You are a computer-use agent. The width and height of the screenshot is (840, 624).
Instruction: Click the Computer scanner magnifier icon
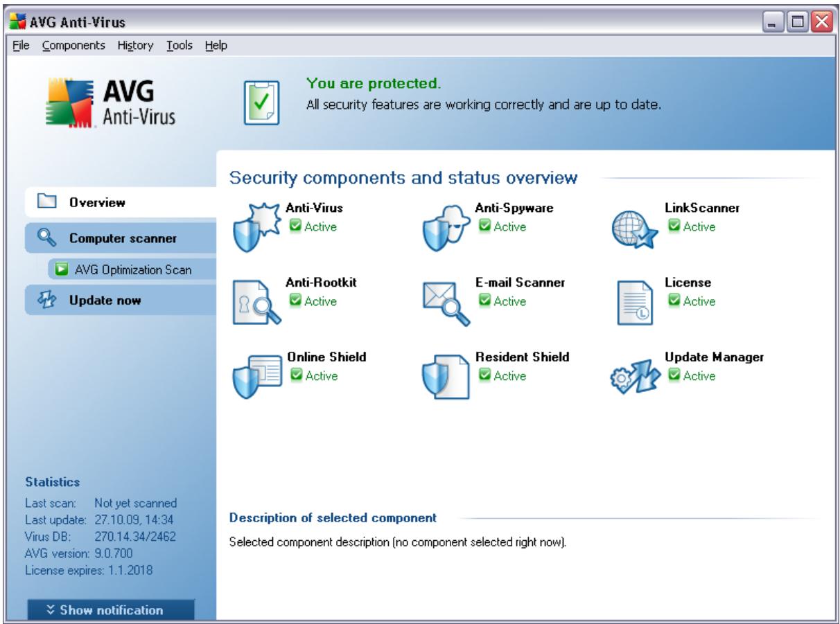point(46,238)
